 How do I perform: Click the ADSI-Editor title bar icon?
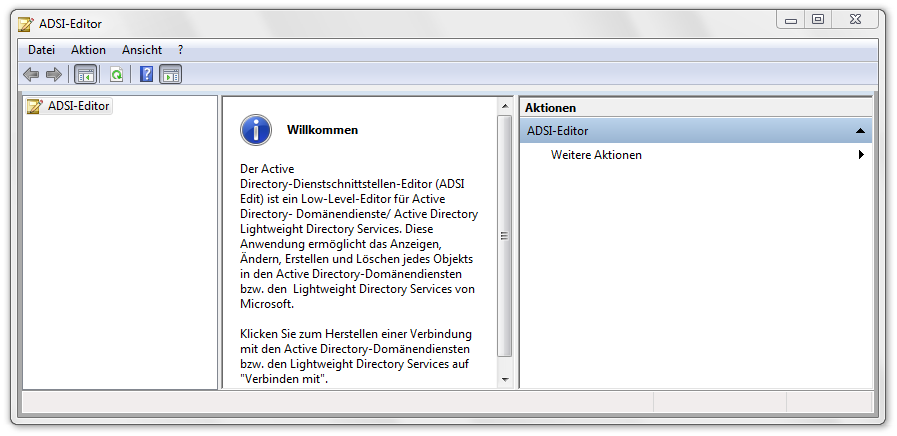25,23
